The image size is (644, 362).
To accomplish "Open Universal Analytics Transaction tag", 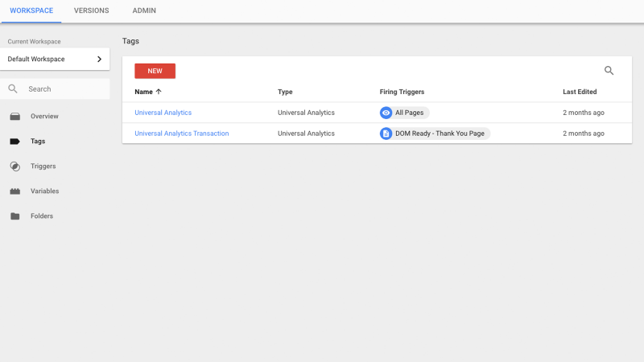I will 182,134.
